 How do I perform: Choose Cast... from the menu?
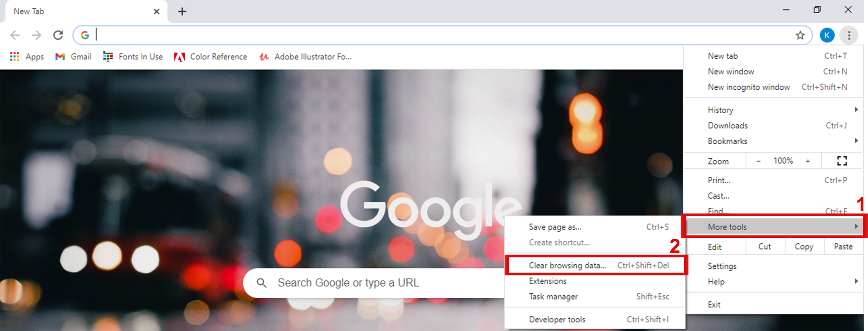(773, 196)
